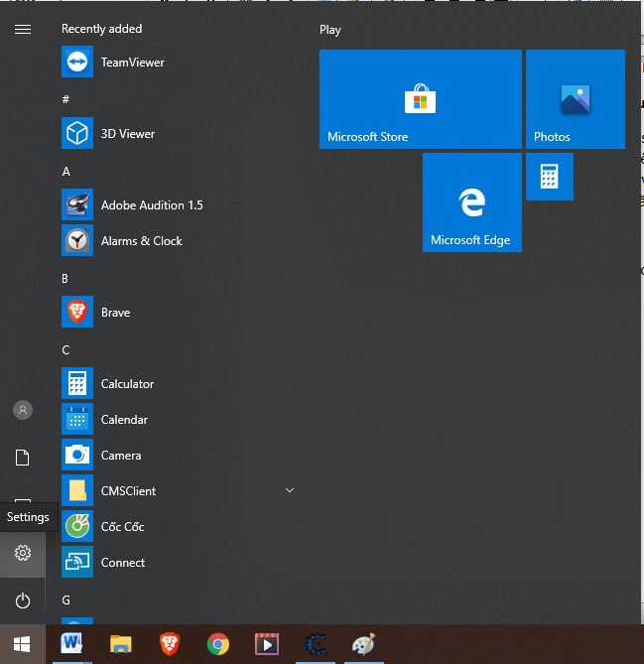Click the CMSClient folder icon
This screenshot has width=644, height=664.
(x=77, y=490)
